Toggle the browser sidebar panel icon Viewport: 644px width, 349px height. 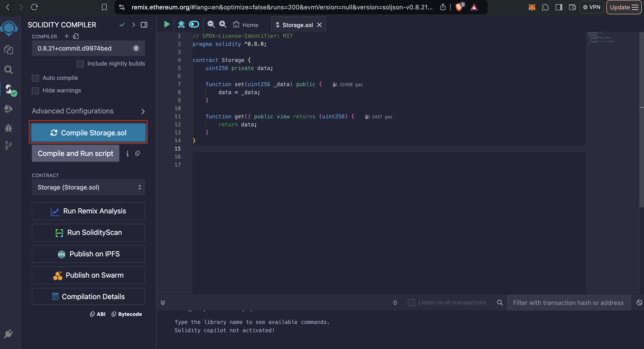(559, 7)
